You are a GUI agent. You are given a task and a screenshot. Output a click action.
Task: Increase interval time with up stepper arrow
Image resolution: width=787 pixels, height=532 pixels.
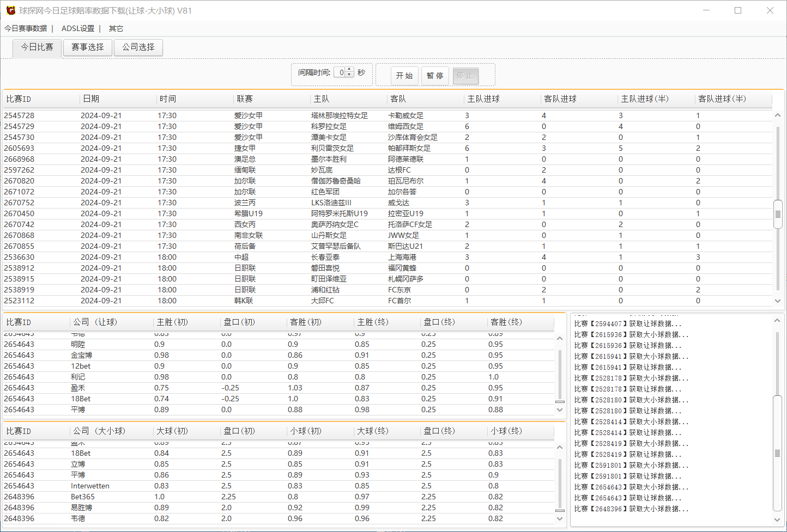(x=349, y=70)
